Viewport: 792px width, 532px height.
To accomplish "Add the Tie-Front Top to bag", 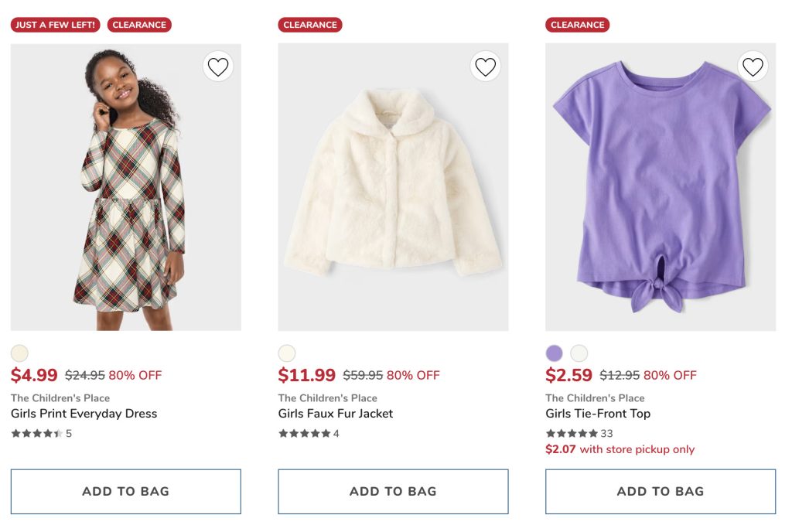I will (x=660, y=491).
